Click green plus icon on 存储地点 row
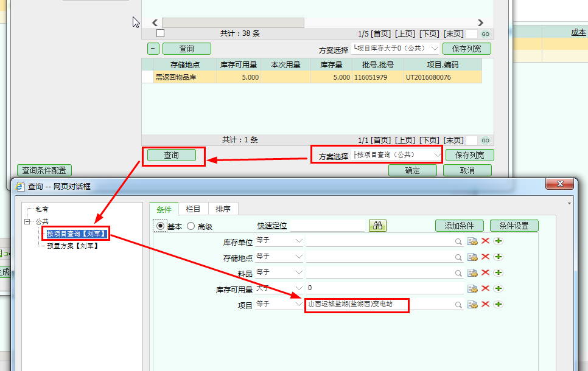 (499, 257)
